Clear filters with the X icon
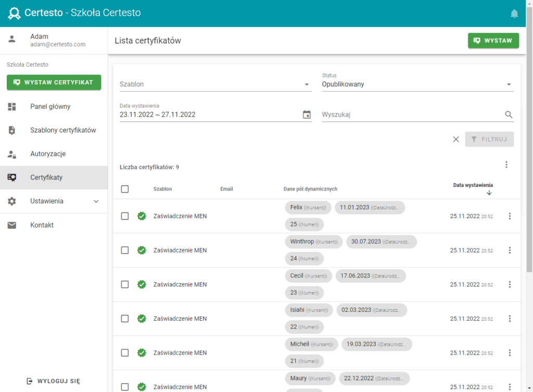The image size is (533, 392). [456, 140]
